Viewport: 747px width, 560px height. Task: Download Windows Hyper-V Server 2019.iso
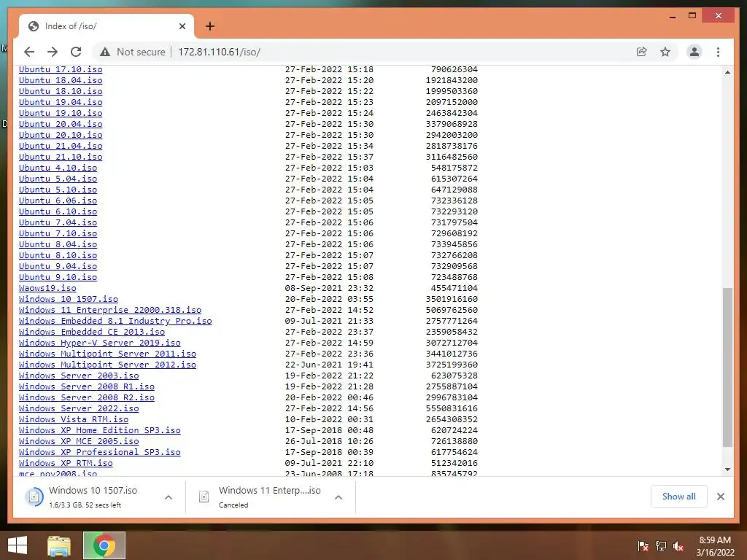99,343
